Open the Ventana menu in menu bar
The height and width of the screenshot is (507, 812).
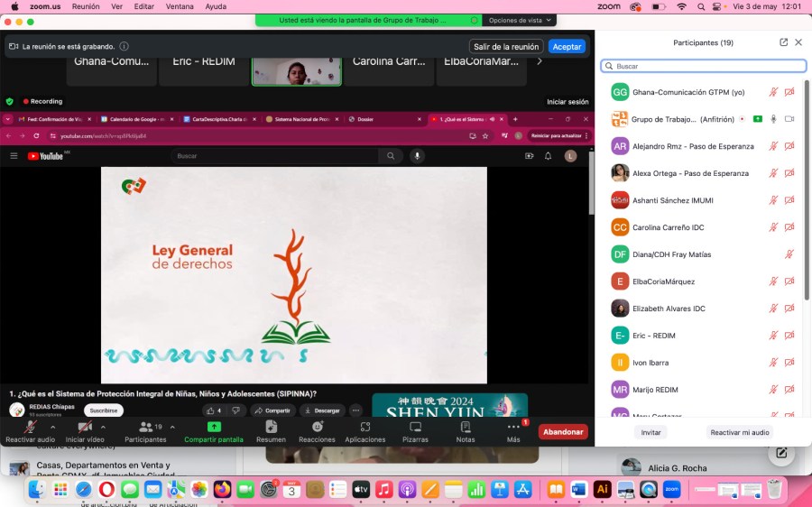(180, 6)
